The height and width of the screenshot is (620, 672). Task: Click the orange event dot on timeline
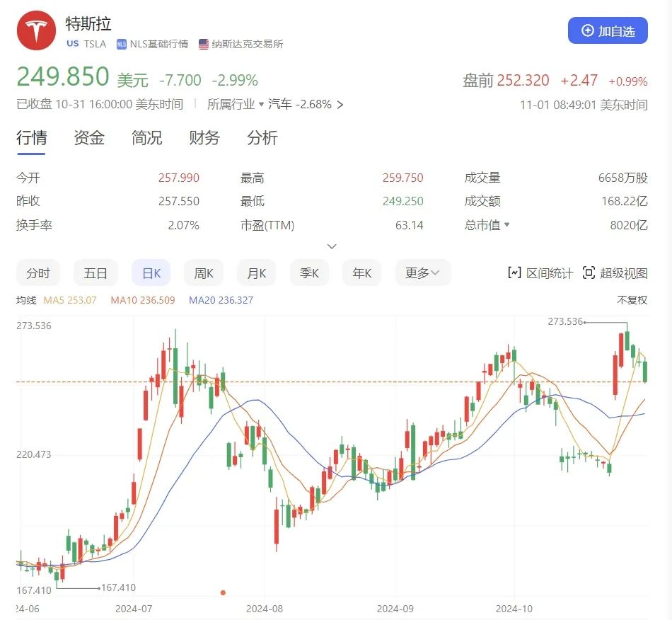point(223,592)
